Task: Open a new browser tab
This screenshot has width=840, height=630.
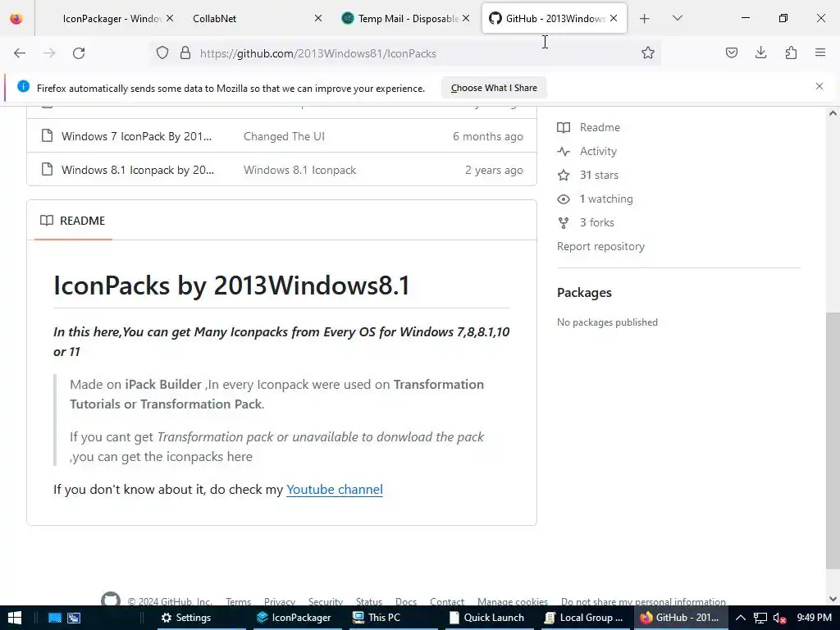Action: point(645,19)
